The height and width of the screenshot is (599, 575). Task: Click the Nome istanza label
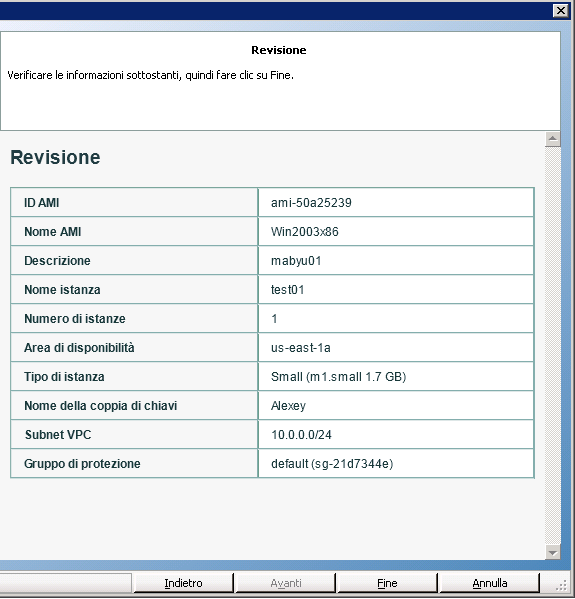coord(62,290)
